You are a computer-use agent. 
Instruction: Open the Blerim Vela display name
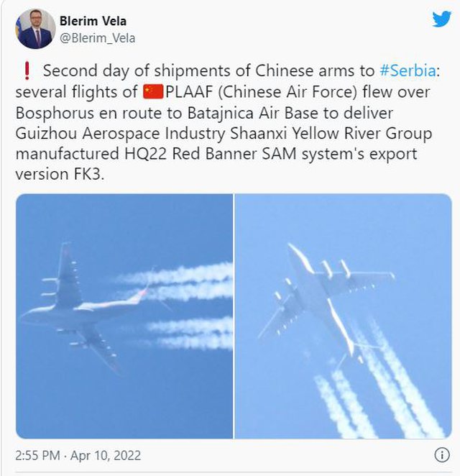(93, 21)
